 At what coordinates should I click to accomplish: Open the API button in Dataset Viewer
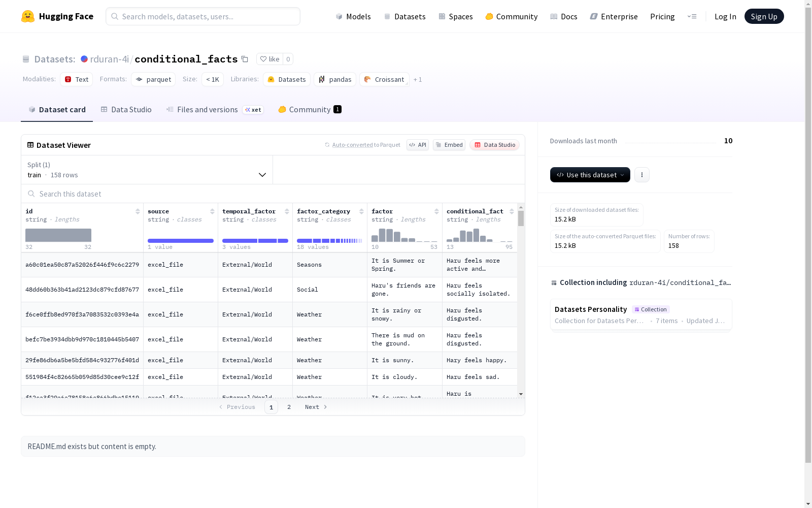[418, 145]
